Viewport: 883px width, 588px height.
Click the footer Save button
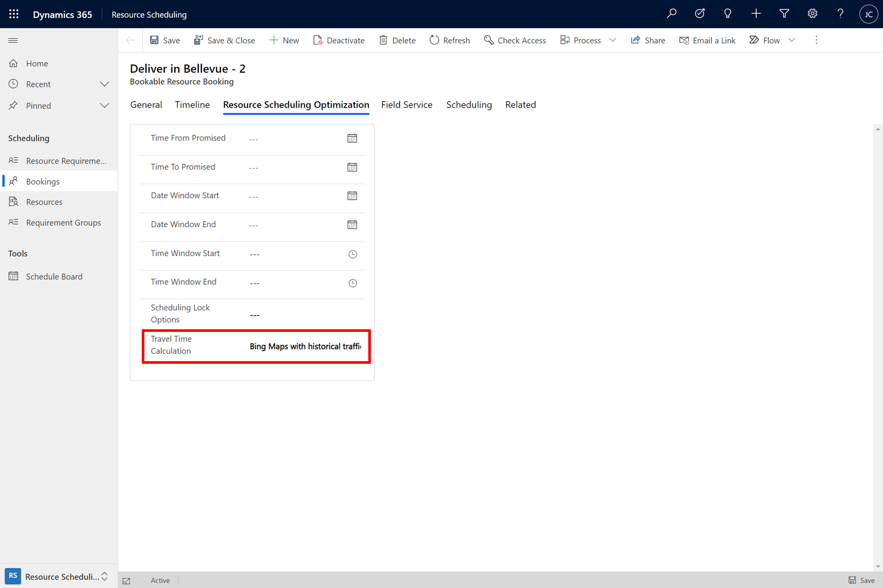(x=862, y=580)
